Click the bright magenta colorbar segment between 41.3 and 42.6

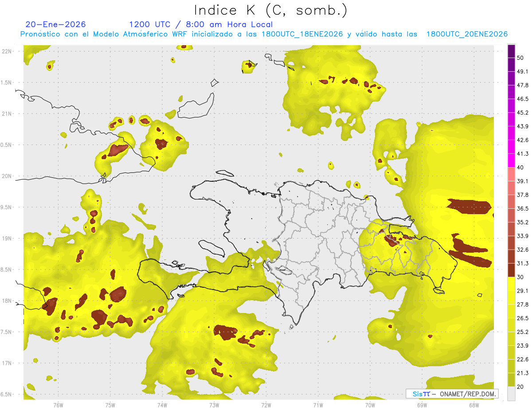(512, 147)
